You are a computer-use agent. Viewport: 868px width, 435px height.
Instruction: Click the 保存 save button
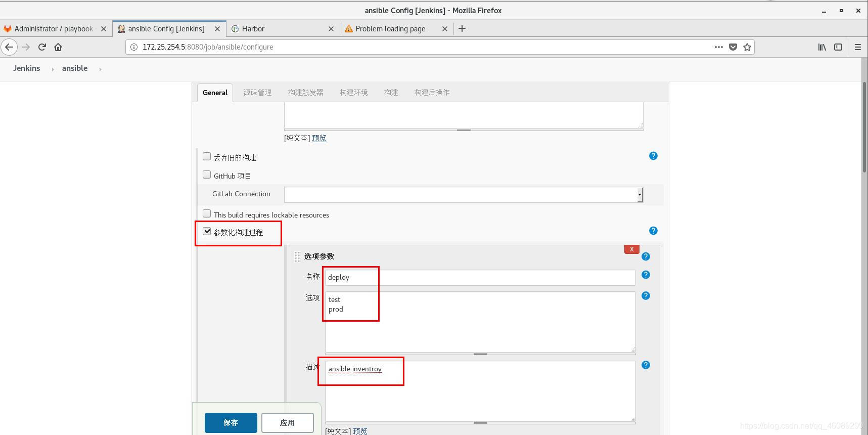(231, 423)
